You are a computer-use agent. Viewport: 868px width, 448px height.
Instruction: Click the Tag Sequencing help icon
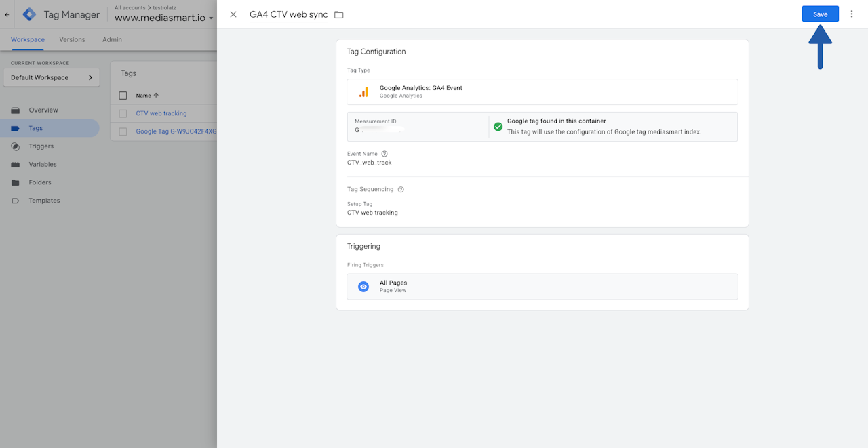coord(401,190)
